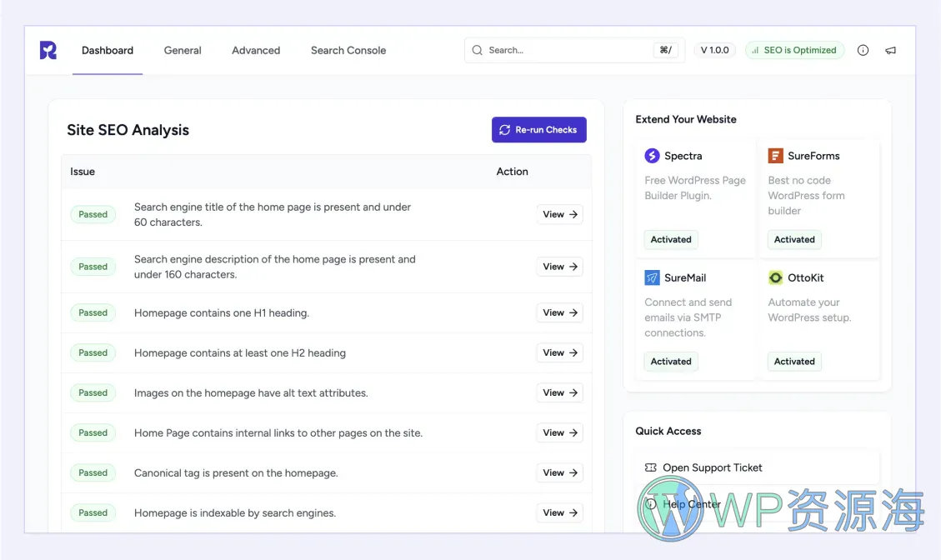Open the Advanced tab
This screenshot has width=941, height=560.
255,50
